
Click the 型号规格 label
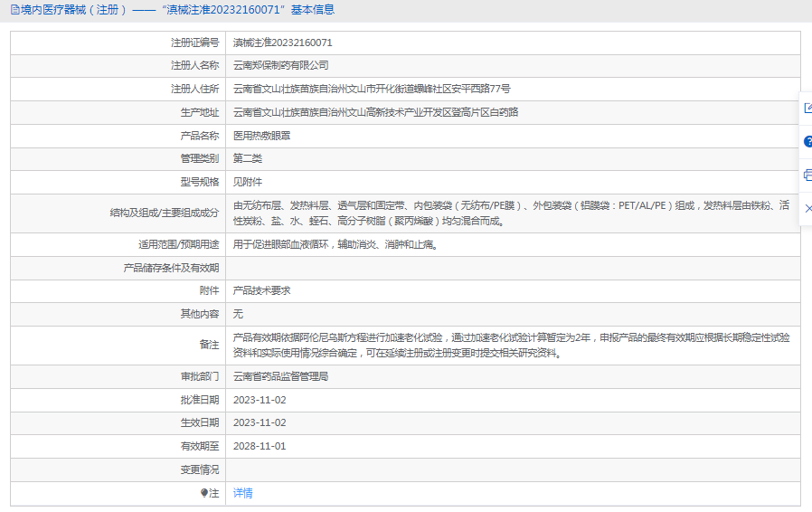tap(199, 182)
